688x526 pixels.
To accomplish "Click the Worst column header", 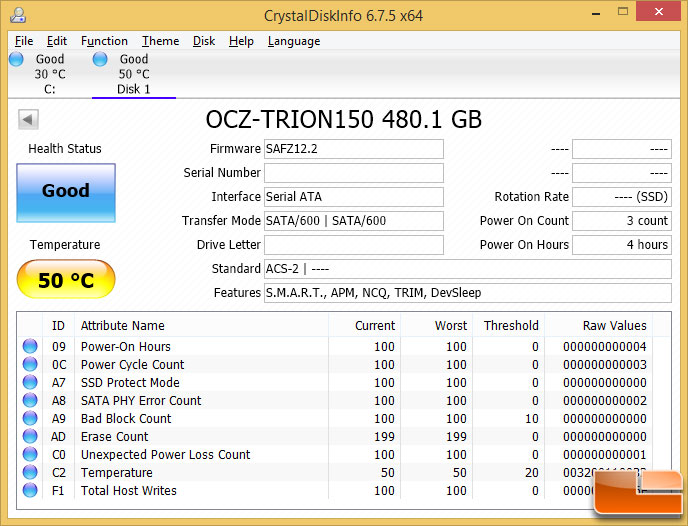I will [436, 326].
